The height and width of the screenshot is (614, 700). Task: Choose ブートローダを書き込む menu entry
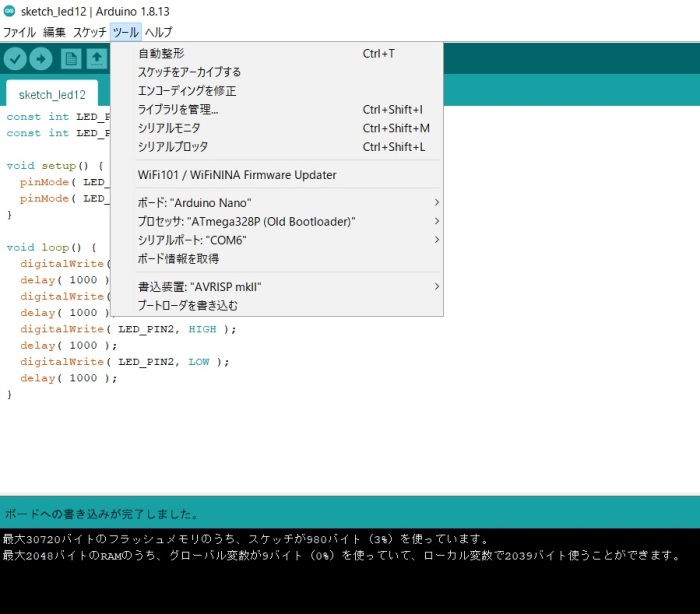[277, 305]
